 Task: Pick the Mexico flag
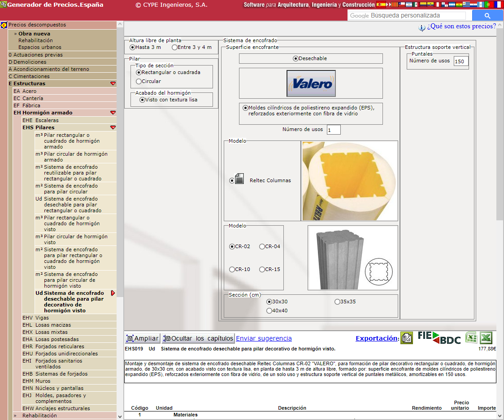[x=416, y=4]
